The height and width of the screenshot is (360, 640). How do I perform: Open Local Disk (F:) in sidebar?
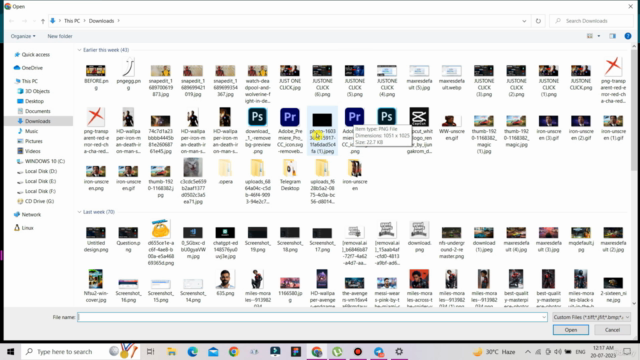pos(37,191)
